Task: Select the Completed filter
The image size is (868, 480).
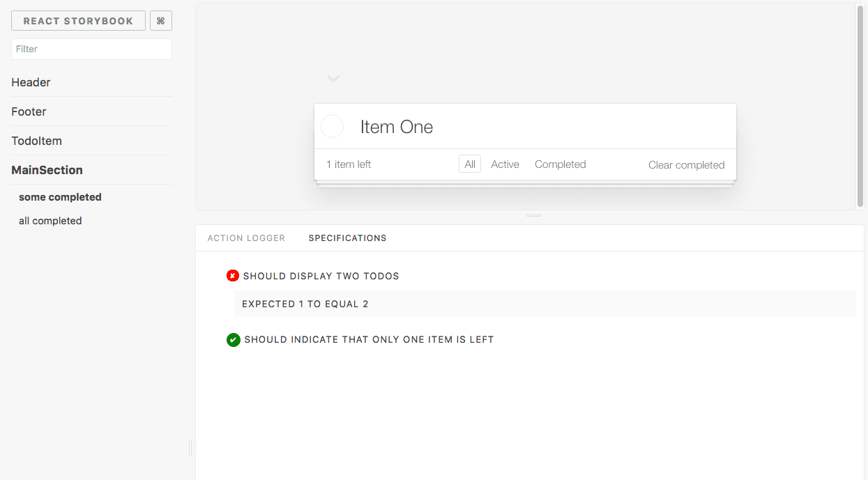Action: pyautogui.click(x=560, y=164)
